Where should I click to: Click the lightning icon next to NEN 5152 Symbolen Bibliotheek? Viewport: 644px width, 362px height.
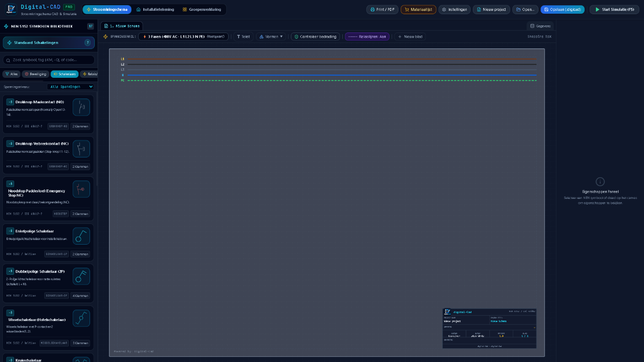(6, 26)
